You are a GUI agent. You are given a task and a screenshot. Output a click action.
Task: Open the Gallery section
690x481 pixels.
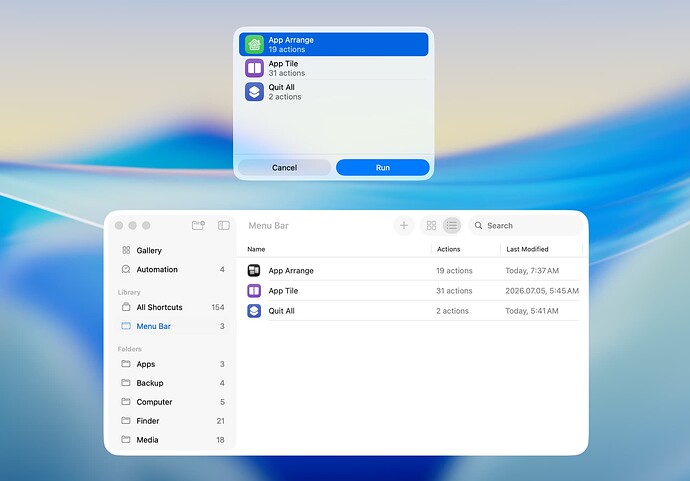point(172,250)
